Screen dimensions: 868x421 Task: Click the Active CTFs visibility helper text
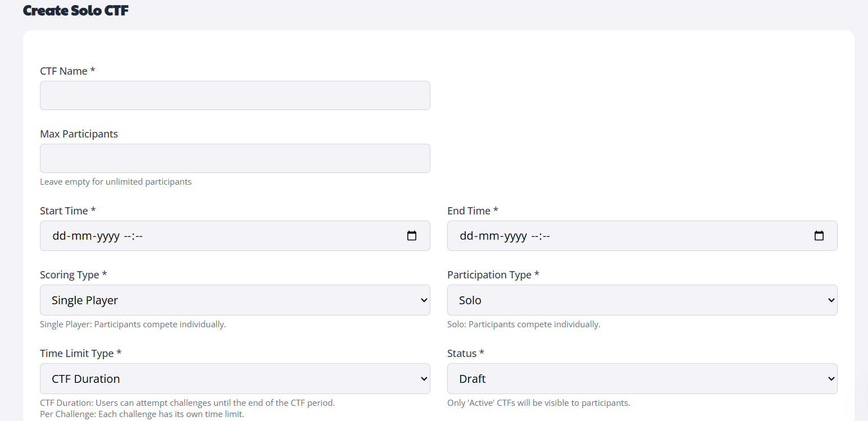(x=539, y=402)
